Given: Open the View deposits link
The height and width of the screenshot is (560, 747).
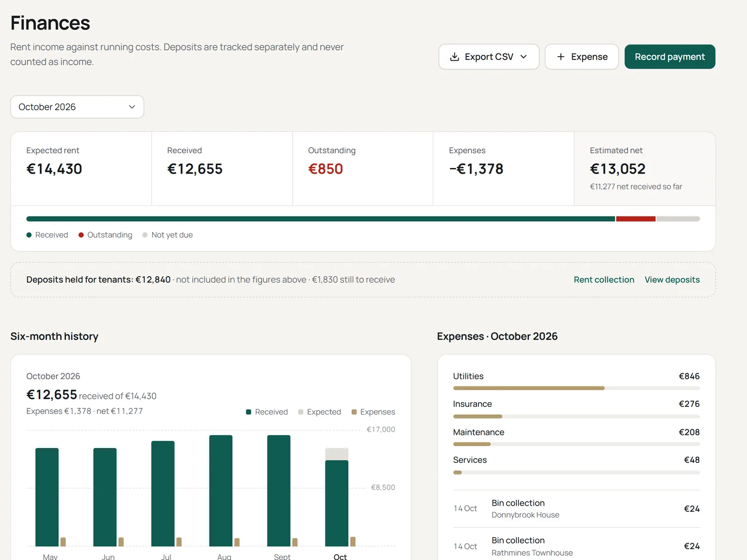Looking at the screenshot, I should click(x=672, y=280).
